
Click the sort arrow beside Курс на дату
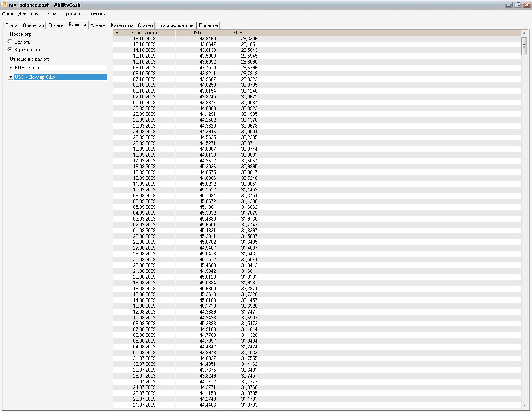(x=117, y=33)
